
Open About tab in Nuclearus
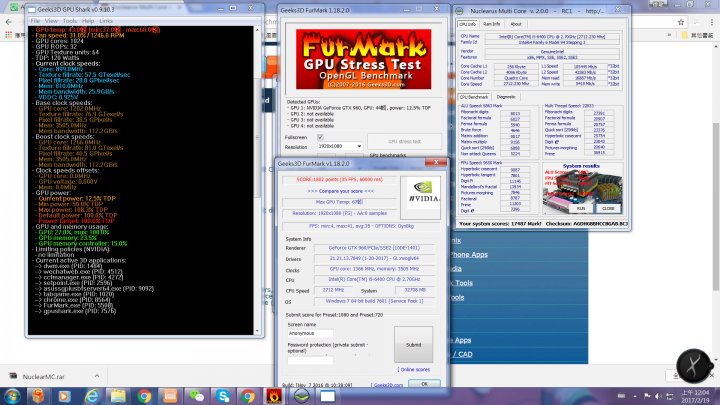pyautogui.click(x=516, y=24)
